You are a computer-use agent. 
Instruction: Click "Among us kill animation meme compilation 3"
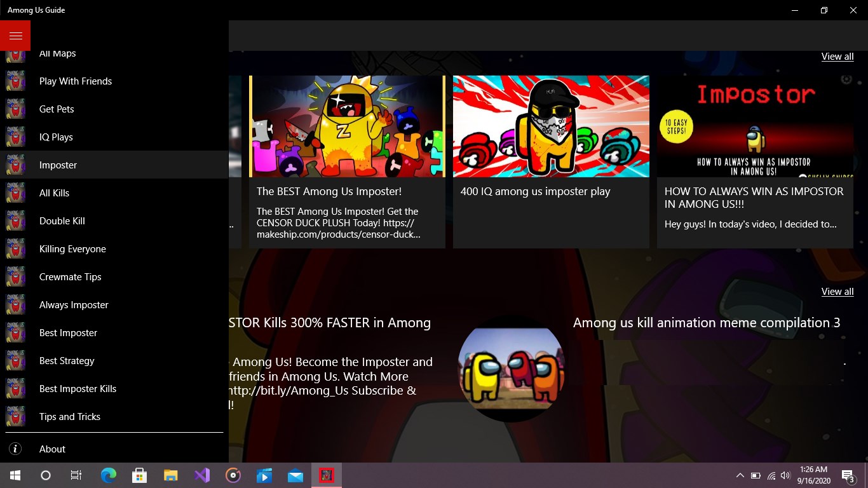[x=707, y=323]
